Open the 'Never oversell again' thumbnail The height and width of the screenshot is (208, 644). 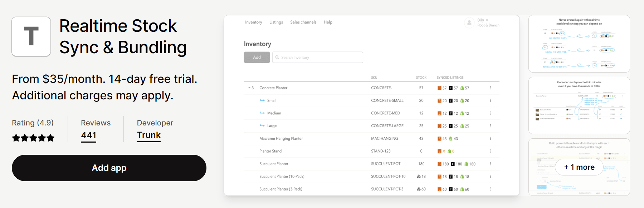click(579, 44)
